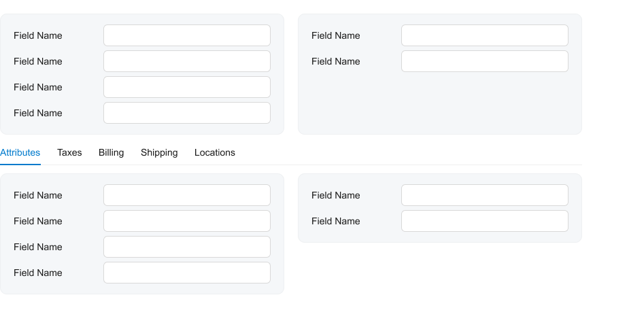Focus the second input in the lower-left panel
The image size is (644, 327).
tap(187, 221)
